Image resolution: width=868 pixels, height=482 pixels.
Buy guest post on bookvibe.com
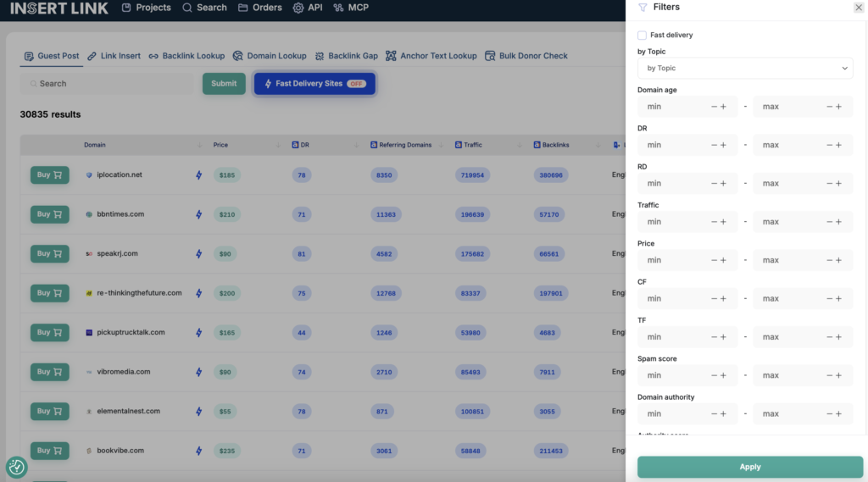point(50,451)
